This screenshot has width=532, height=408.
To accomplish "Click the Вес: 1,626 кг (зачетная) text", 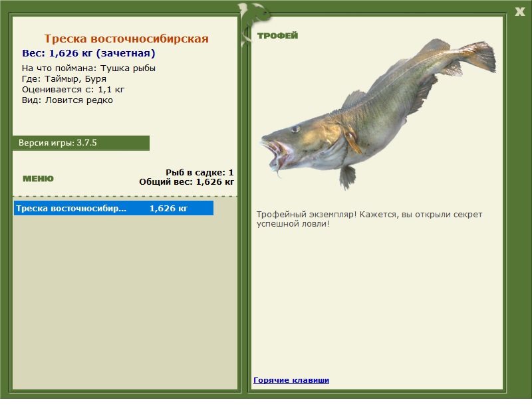I will tap(88, 53).
